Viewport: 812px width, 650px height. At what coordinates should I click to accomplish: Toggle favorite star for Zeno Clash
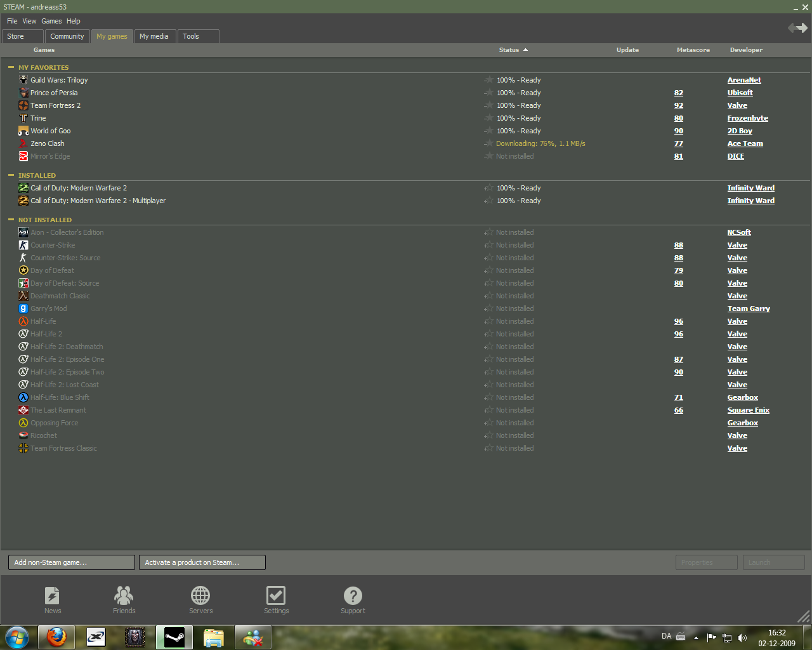(x=489, y=143)
